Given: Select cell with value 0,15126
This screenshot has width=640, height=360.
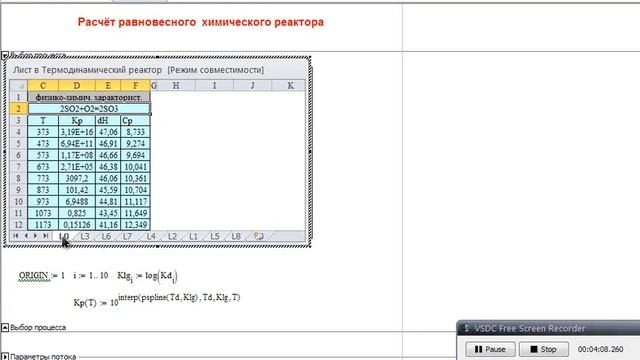Looking at the screenshot, I should (x=77, y=224).
